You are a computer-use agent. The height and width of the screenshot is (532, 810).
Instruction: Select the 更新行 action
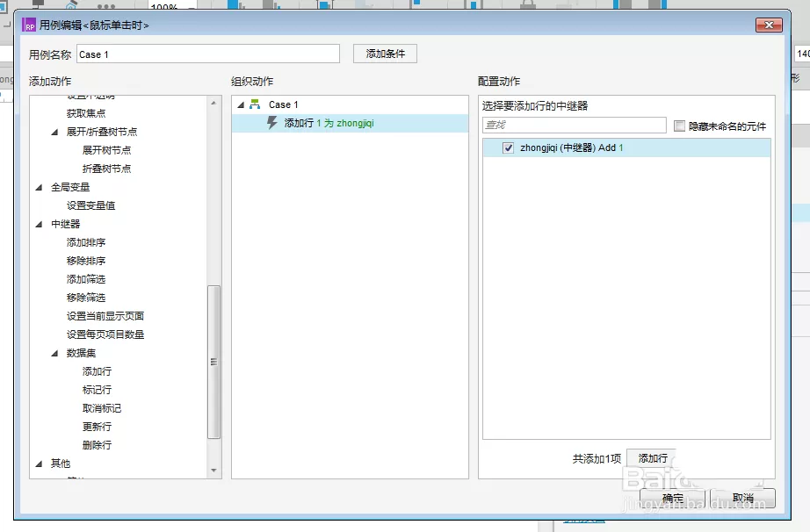coord(97,427)
